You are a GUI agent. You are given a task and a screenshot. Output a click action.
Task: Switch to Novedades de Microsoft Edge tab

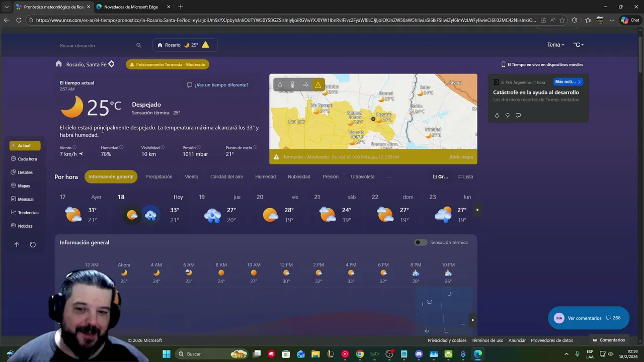click(133, 7)
